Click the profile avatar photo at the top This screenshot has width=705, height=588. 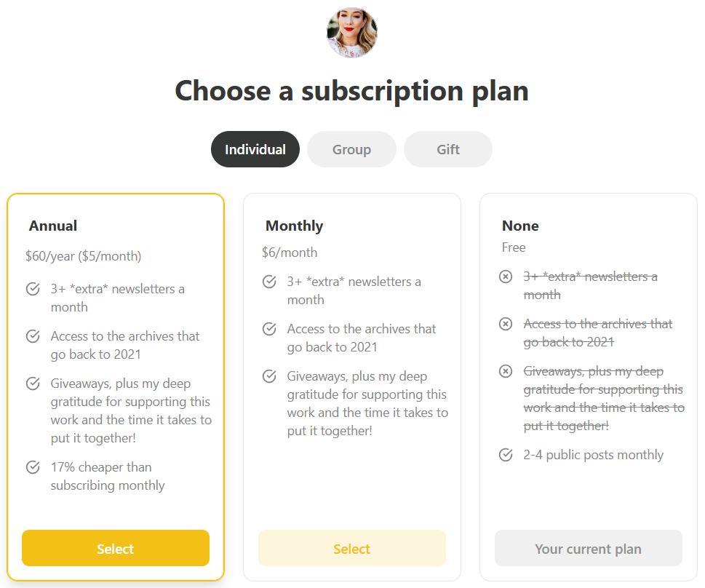(351, 32)
